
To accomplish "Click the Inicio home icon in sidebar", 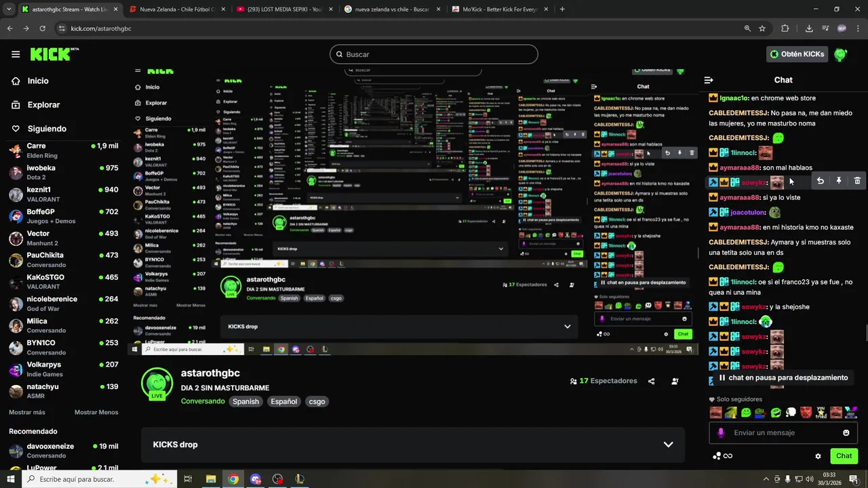I will click(16, 81).
